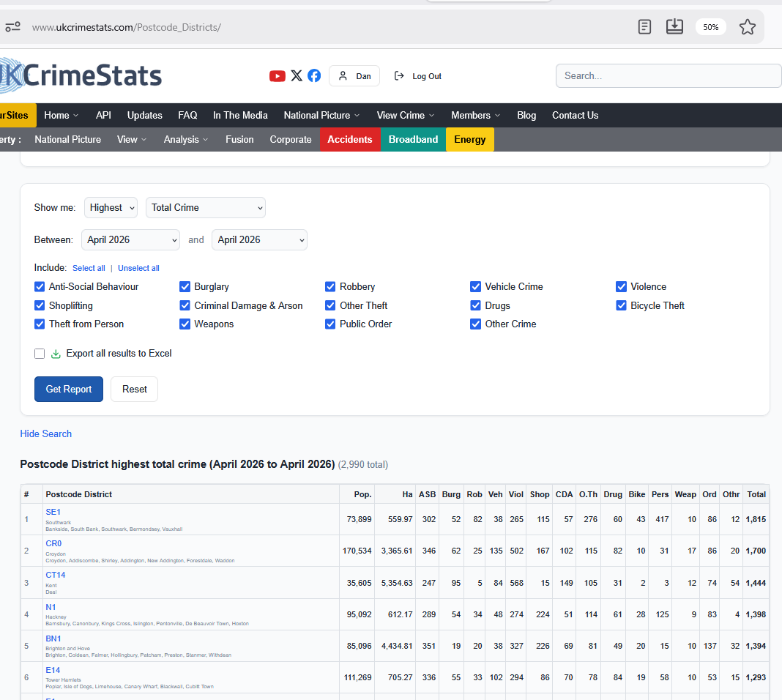The height and width of the screenshot is (700, 782).
Task: Toggle the Violence checkbox
Action: (x=621, y=287)
